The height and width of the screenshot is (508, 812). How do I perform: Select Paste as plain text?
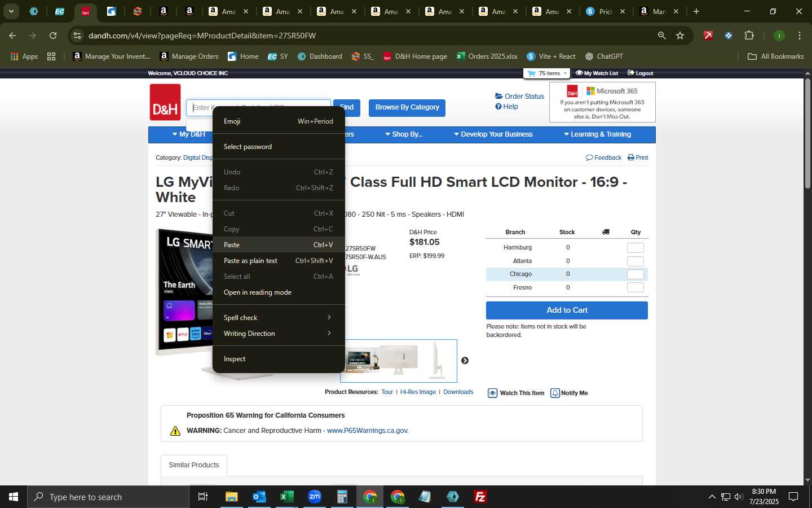coord(279,261)
